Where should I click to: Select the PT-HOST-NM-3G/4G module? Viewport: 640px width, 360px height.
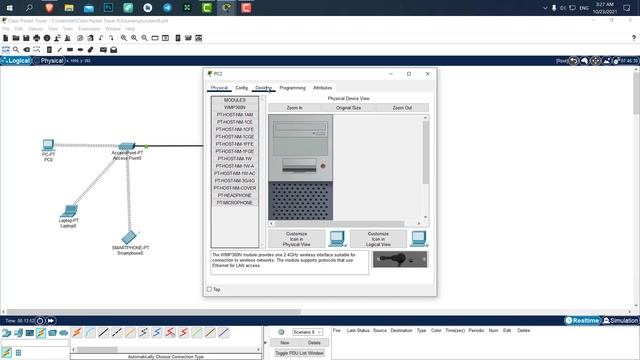(x=235, y=181)
